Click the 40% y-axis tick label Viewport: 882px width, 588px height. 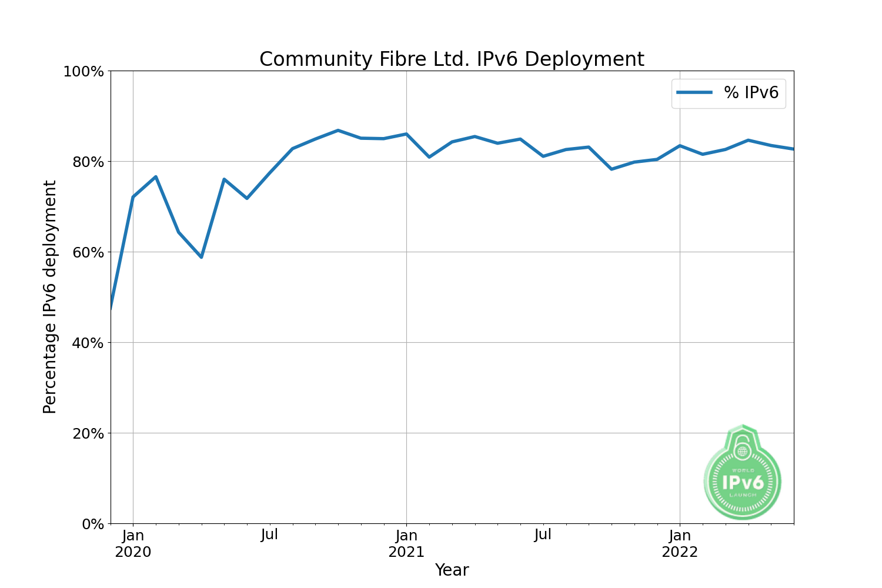tap(87, 343)
